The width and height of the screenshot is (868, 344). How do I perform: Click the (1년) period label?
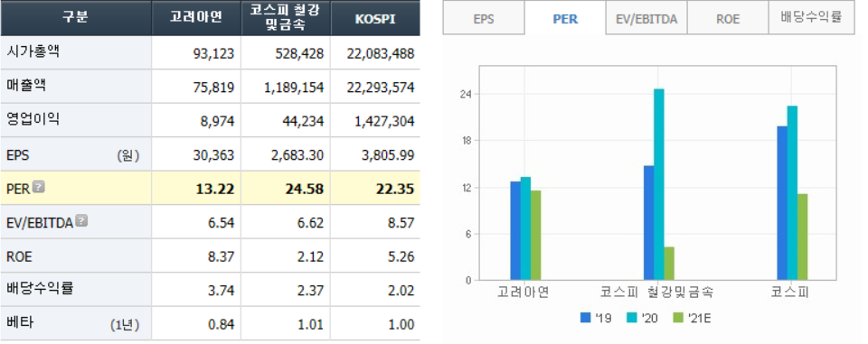pos(125,325)
